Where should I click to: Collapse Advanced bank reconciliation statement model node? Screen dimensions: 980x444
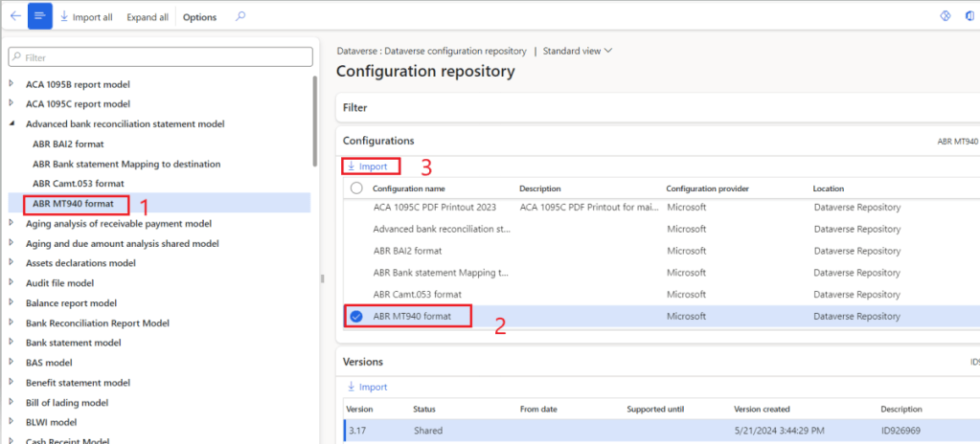pos(12,123)
